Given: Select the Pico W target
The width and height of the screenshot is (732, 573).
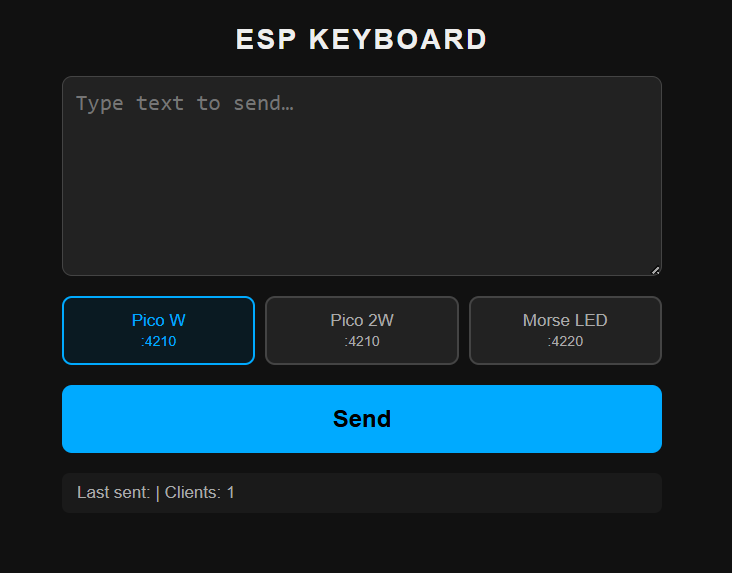Looking at the screenshot, I should point(158,330).
